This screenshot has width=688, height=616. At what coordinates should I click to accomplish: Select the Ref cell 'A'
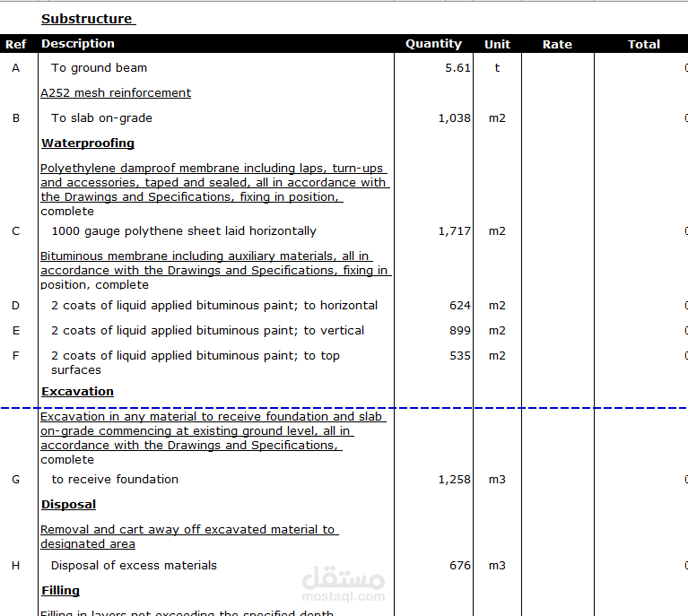click(16, 67)
